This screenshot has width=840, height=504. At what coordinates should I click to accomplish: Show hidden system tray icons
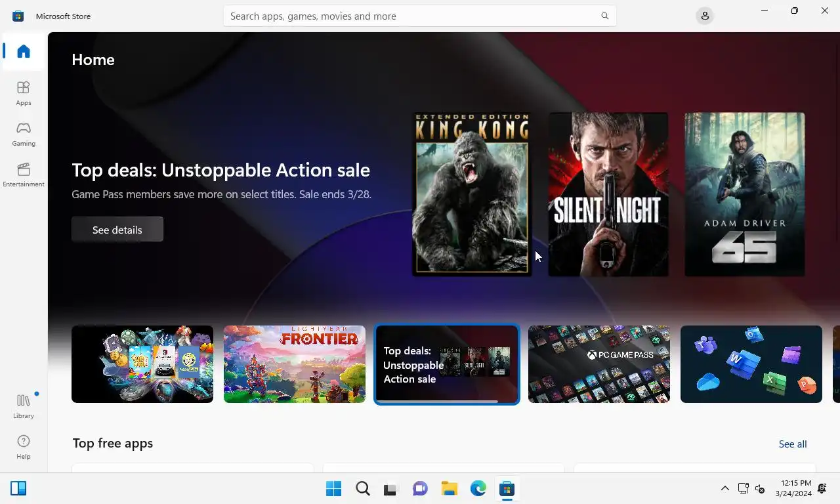click(724, 488)
